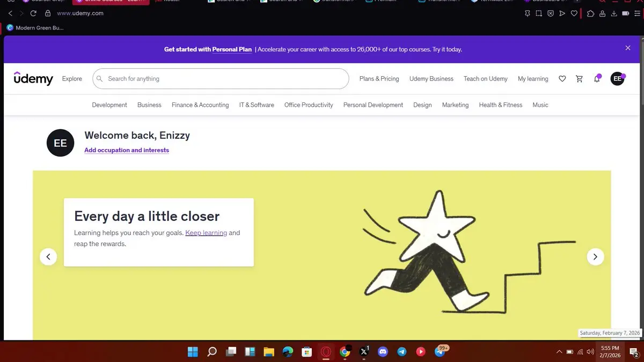Click Add occupation and interests link
The width and height of the screenshot is (644, 362).
click(x=127, y=150)
